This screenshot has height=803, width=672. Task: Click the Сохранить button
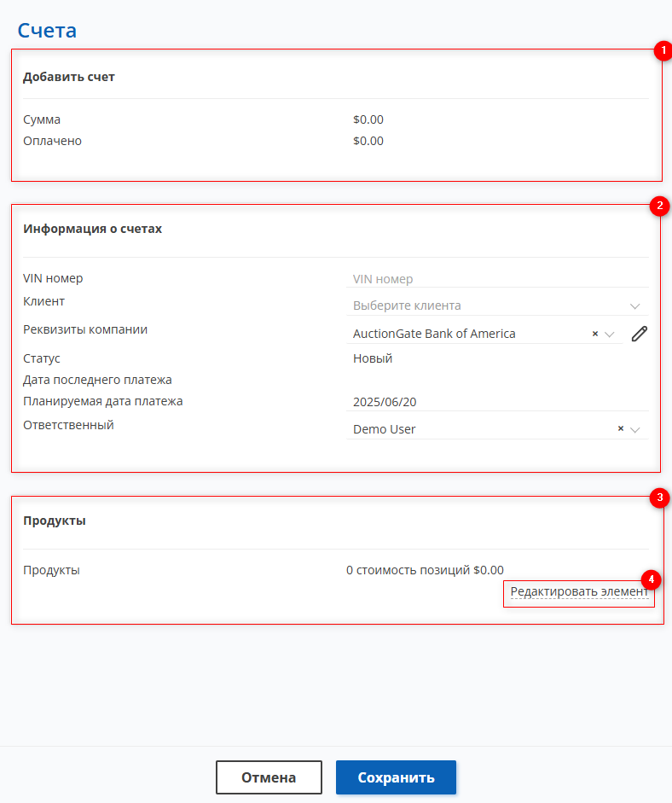pos(396,777)
